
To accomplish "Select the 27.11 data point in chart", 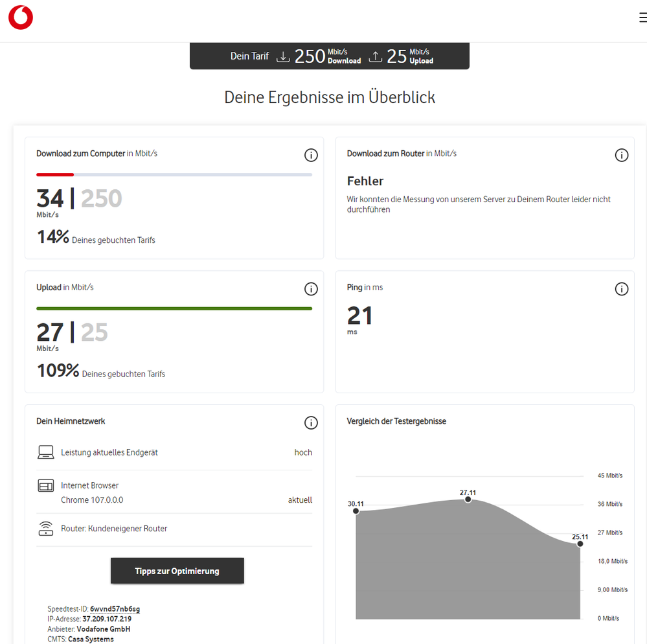I will (468, 500).
